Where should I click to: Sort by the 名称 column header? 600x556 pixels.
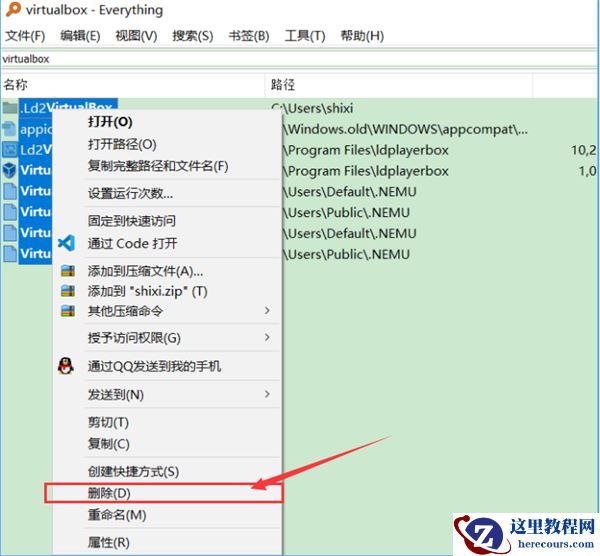click(132, 85)
